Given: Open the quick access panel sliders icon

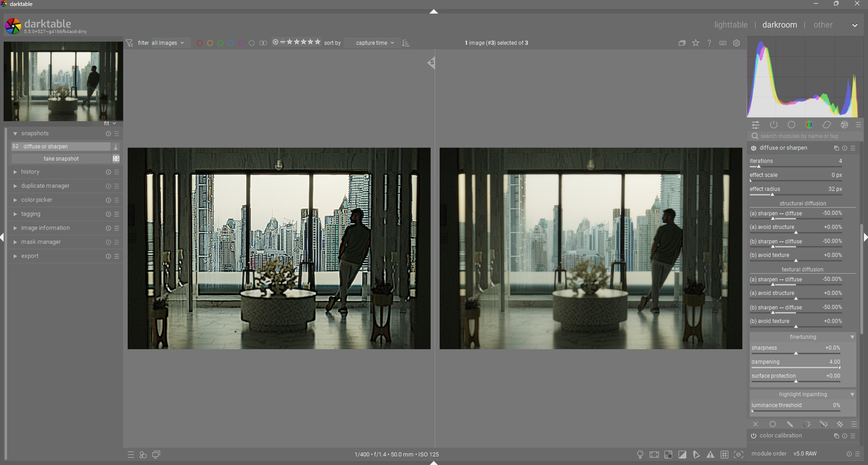Looking at the screenshot, I should [x=756, y=125].
